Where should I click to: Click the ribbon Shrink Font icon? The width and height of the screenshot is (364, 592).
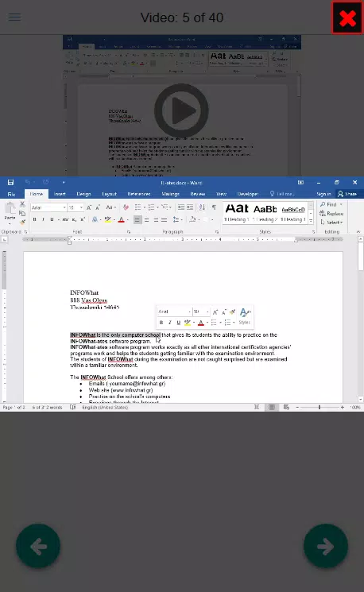pos(98,207)
